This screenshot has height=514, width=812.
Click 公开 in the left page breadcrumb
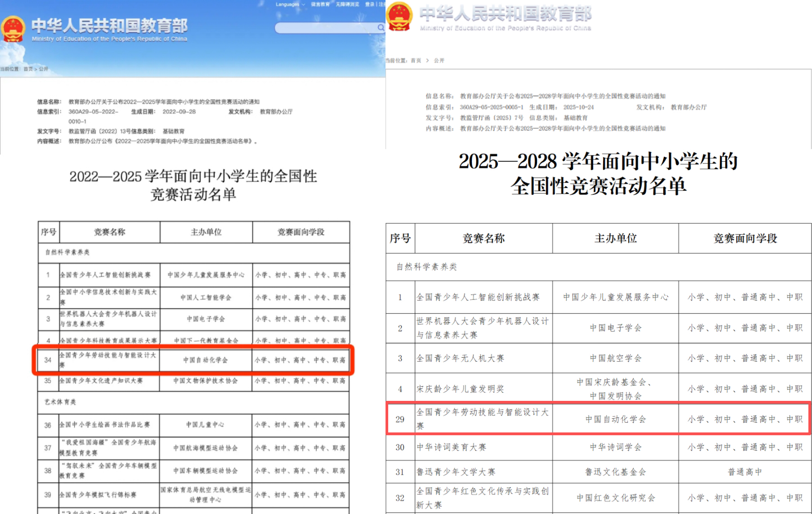[x=43, y=69]
